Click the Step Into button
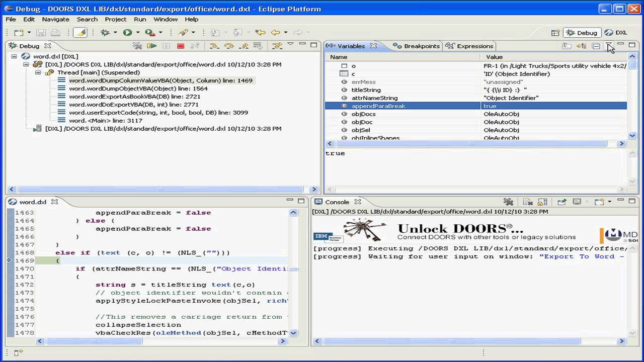644x362 pixels. (214, 46)
